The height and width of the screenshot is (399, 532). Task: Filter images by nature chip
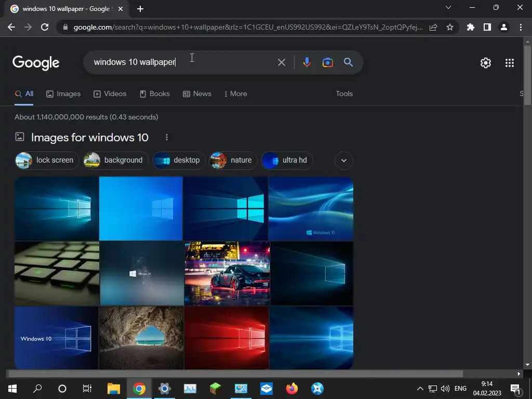(x=233, y=160)
